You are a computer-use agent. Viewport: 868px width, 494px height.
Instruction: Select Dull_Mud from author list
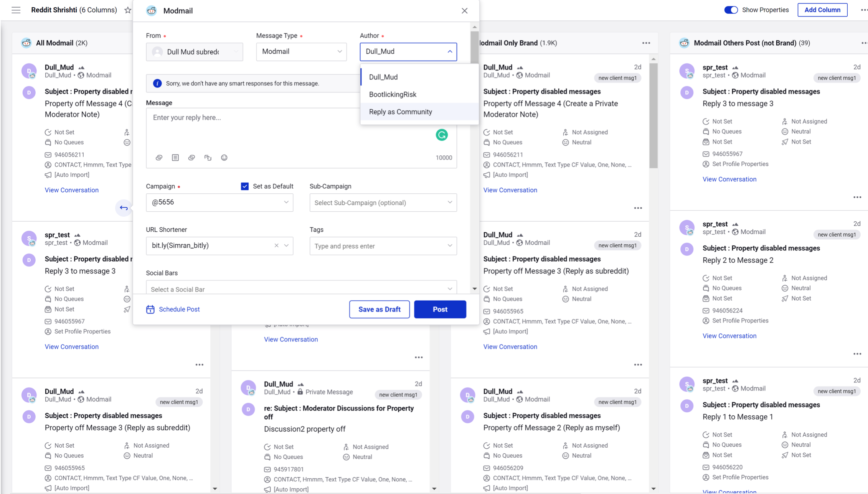(419, 77)
